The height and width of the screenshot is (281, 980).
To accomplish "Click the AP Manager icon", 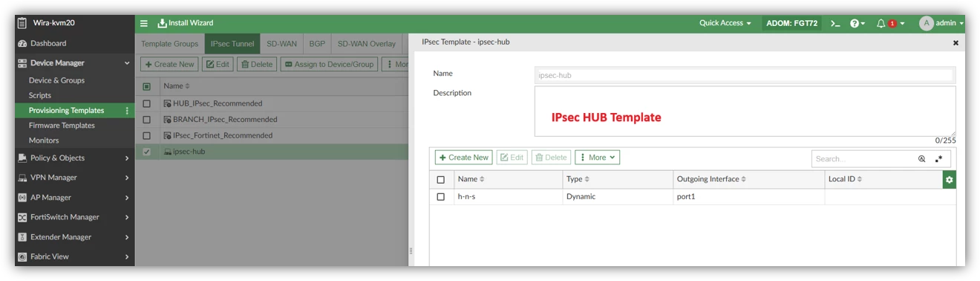I will coord(22,198).
